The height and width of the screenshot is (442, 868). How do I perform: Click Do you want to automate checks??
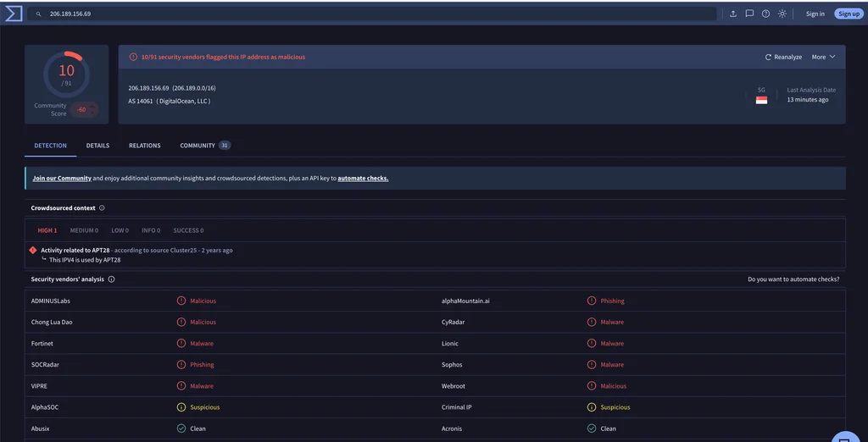793,279
